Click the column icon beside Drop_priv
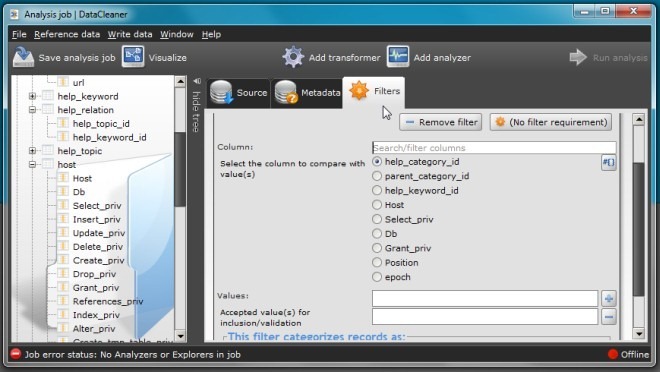660x372 pixels. [x=63, y=273]
